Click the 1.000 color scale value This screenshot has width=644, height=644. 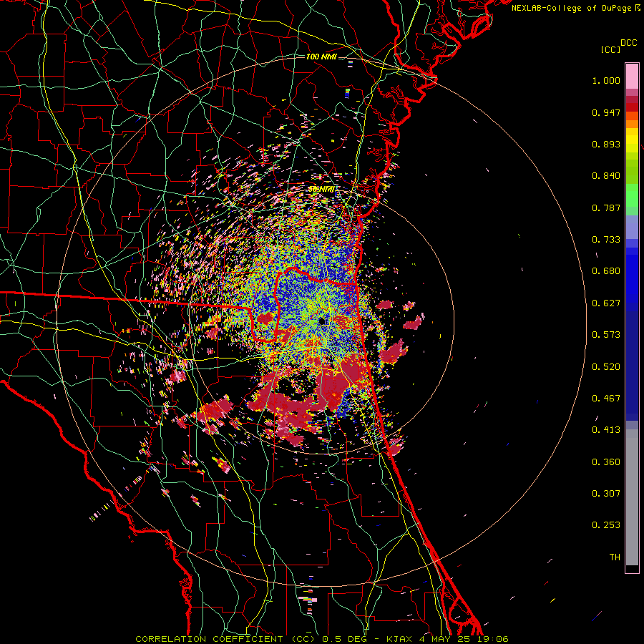tap(606, 80)
